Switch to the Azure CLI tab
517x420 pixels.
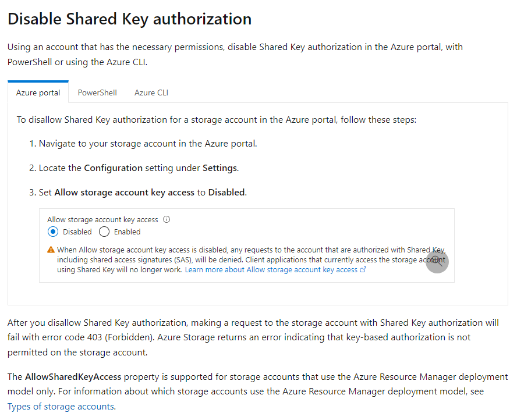(151, 92)
